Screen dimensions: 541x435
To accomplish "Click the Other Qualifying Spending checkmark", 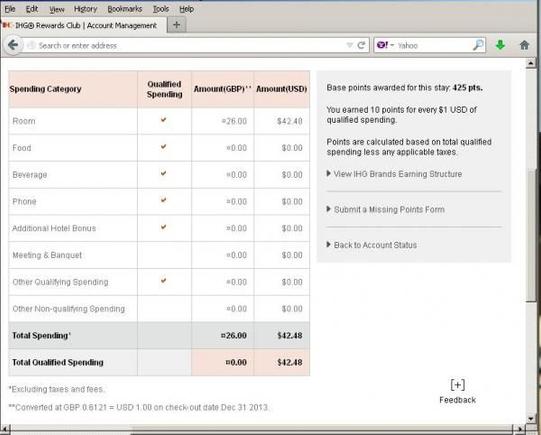I will point(164,280).
